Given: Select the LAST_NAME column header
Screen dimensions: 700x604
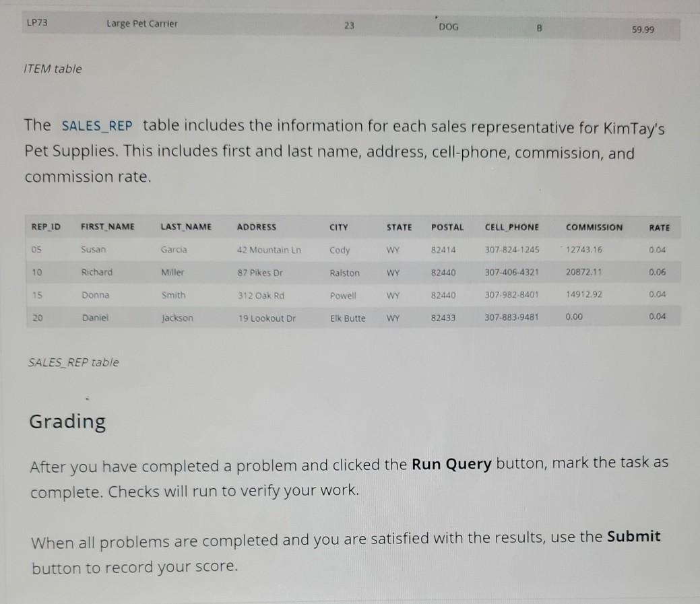Looking at the screenshot, I should click(186, 227).
